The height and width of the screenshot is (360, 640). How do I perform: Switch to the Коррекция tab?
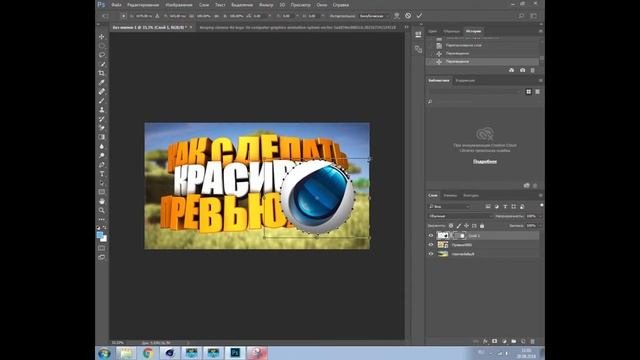pyautogui.click(x=465, y=80)
